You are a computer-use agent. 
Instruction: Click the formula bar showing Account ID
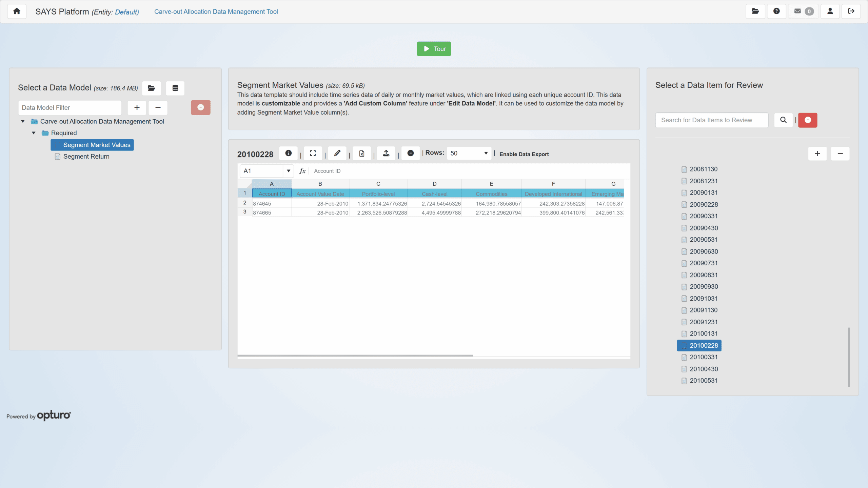click(470, 171)
